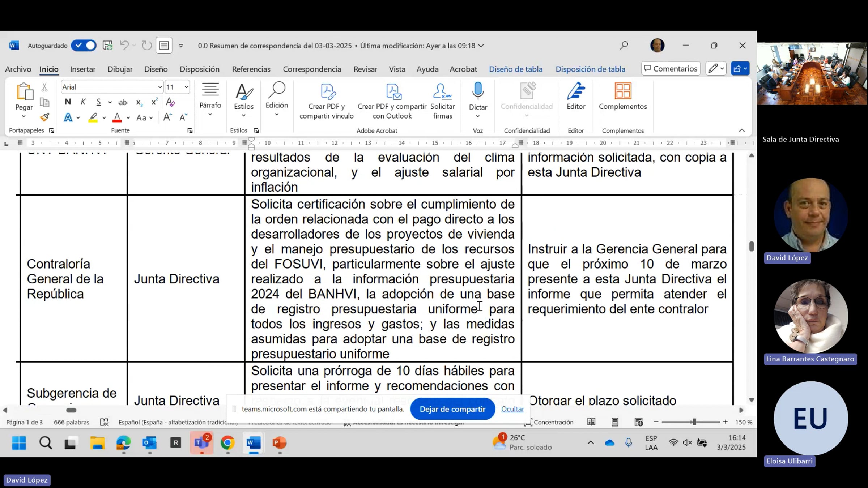
Task: Toggle strikethrough formatting
Action: 123,102
